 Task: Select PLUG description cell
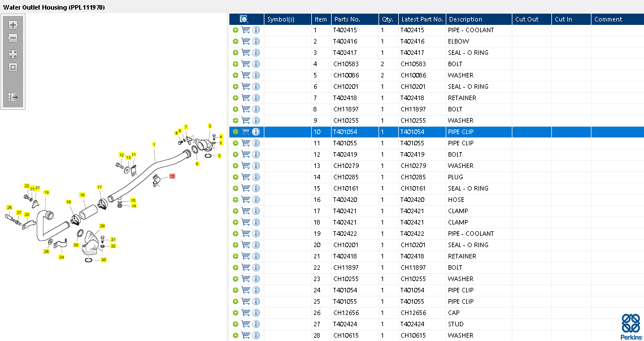455,177
